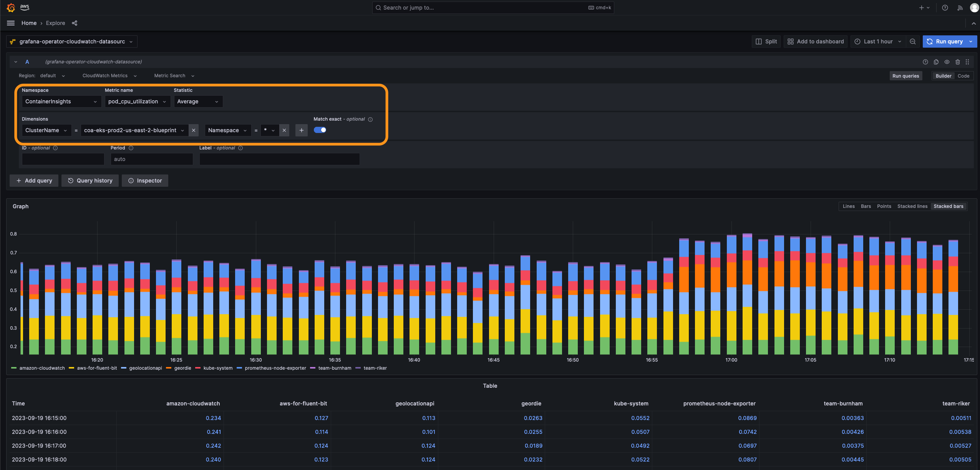Open the news feed icon in the top bar
The height and width of the screenshot is (470, 980).
[960, 8]
